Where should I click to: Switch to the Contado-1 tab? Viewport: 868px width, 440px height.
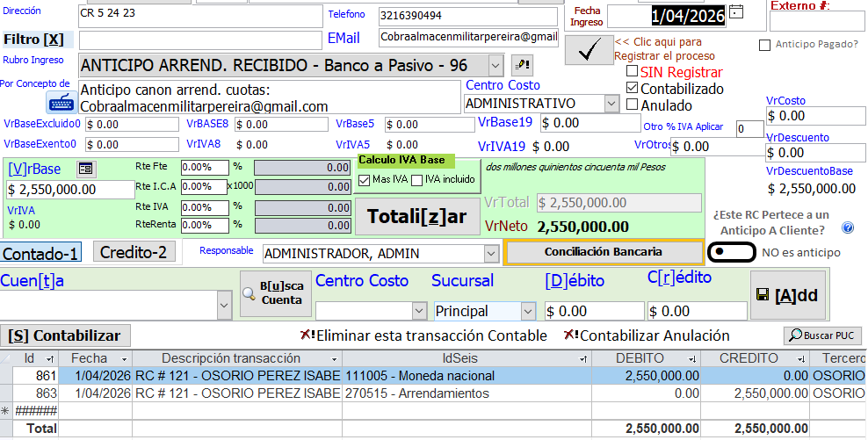tap(41, 254)
